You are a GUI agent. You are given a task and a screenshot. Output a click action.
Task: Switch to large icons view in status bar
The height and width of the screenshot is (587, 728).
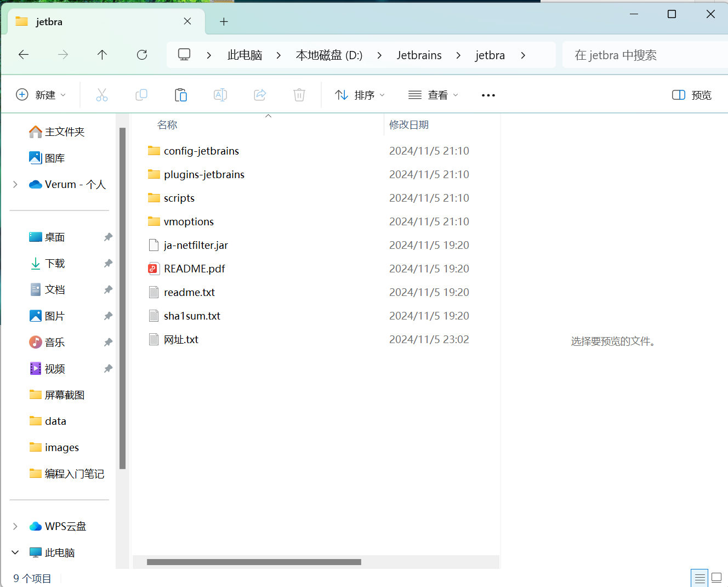pyautogui.click(x=716, y=578)
